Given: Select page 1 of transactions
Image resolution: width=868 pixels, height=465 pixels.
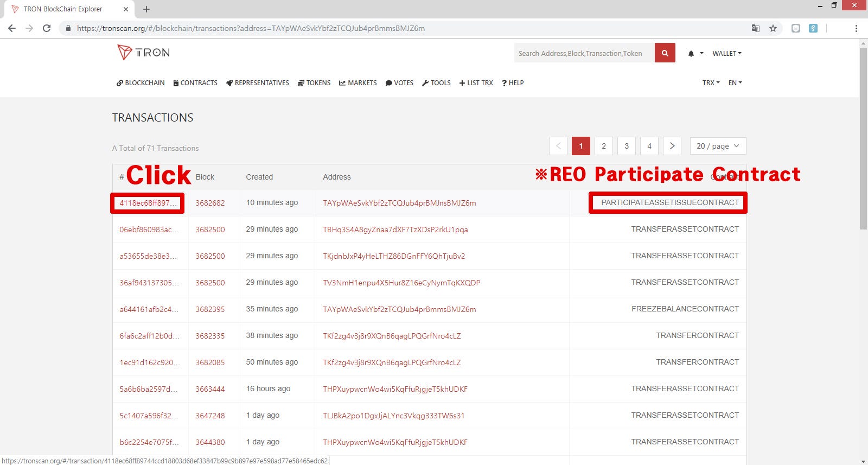Looking at the screenshot, I should (x=581, y=146).
